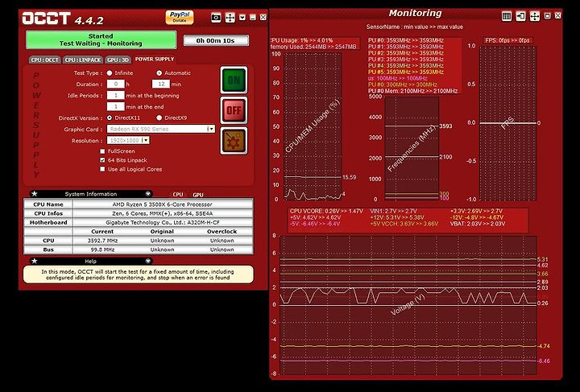Click the idle minutes at the end field
The width and height of the screenshot is (580, 392).
pos(116,107)
